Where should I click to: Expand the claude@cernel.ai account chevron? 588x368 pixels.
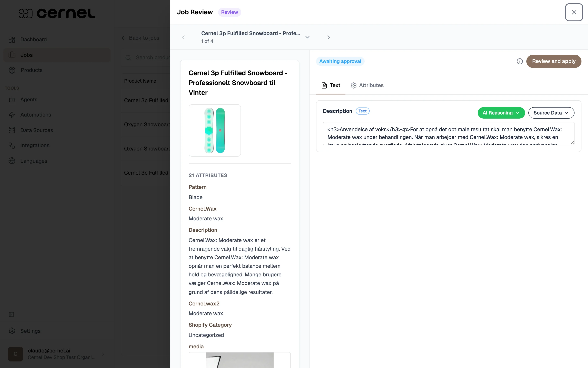pos(103,354)
